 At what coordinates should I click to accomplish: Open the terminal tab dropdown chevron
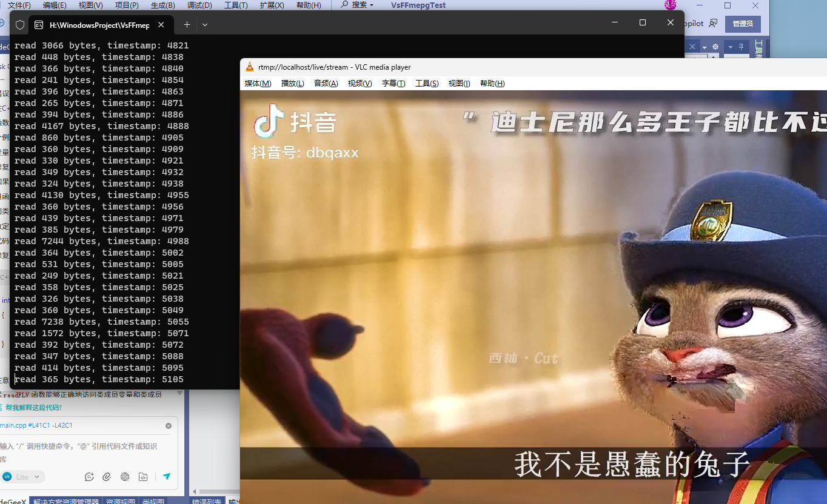click(x=206, y=25)
